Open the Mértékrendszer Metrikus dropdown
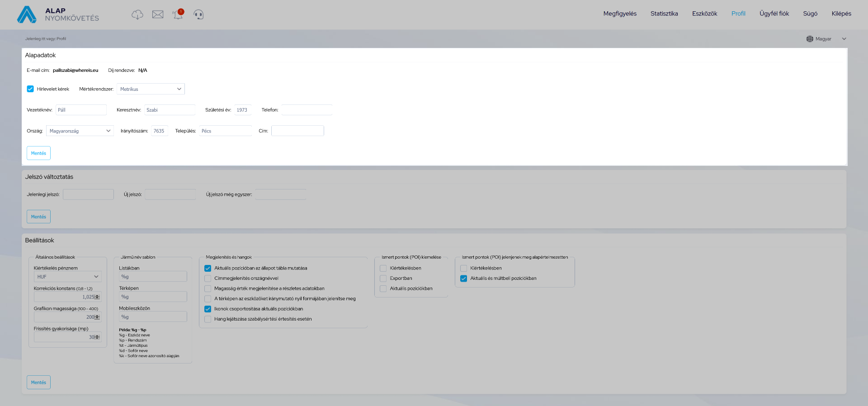This screenshot has height=406, width=868. (151, 89)
